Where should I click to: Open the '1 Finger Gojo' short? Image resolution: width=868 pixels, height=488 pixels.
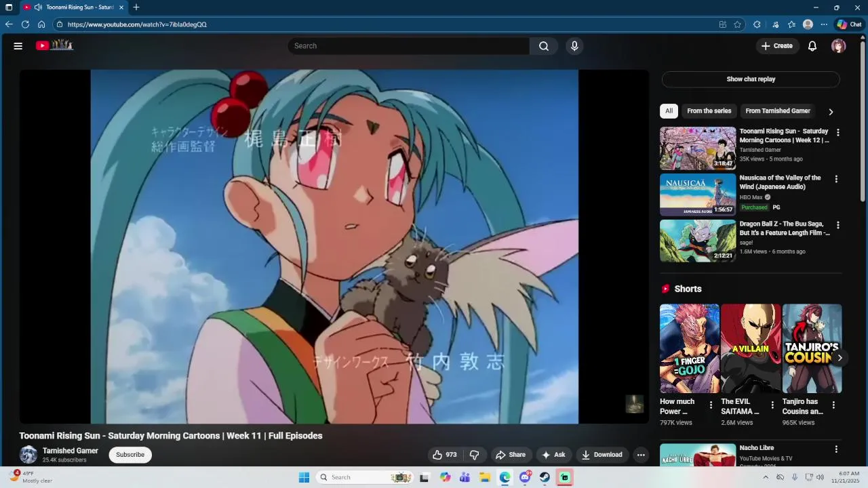tap(690, 348)
